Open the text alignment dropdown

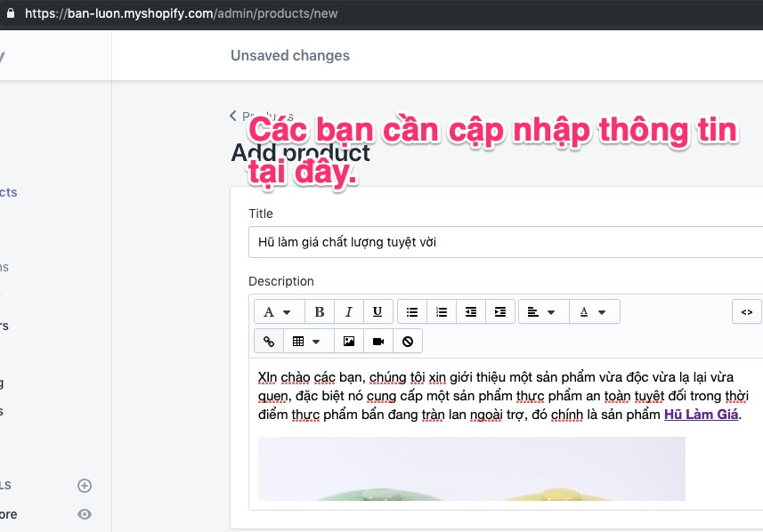[543, 311]
